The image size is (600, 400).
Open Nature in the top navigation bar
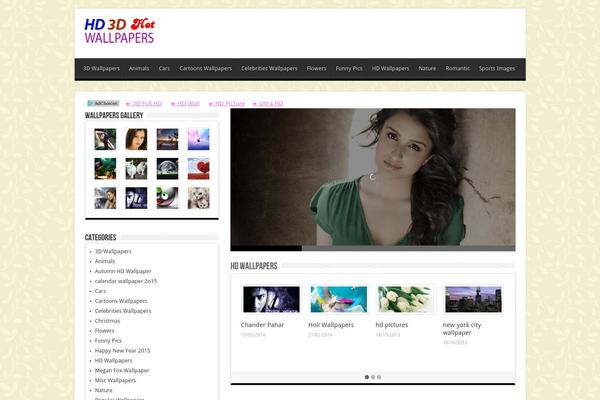pyautogui.click(x=427, y=69)
